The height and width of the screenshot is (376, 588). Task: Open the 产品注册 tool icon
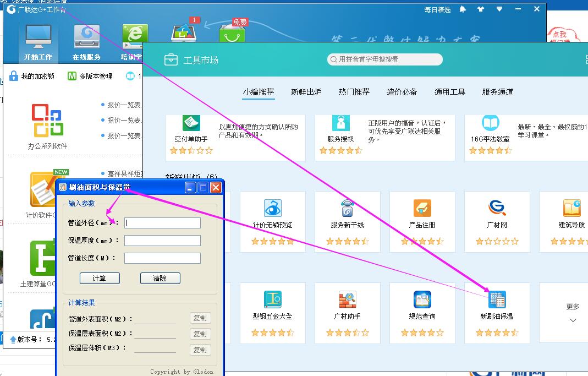coord(422,208)
